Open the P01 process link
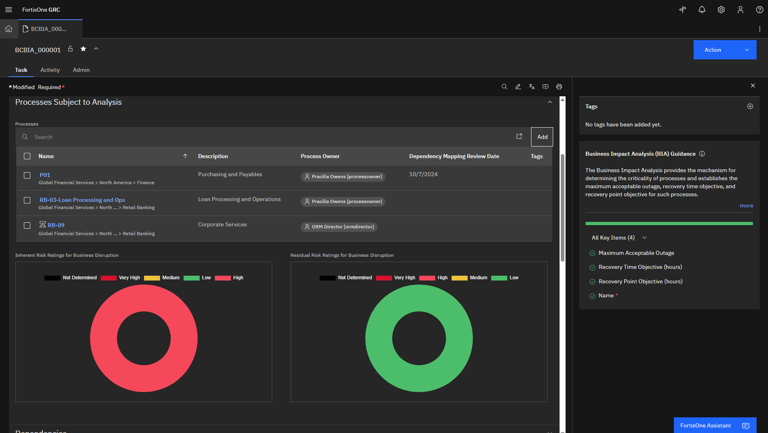The width and height of the screenshot is (768, 433). [x=45, y=175]
